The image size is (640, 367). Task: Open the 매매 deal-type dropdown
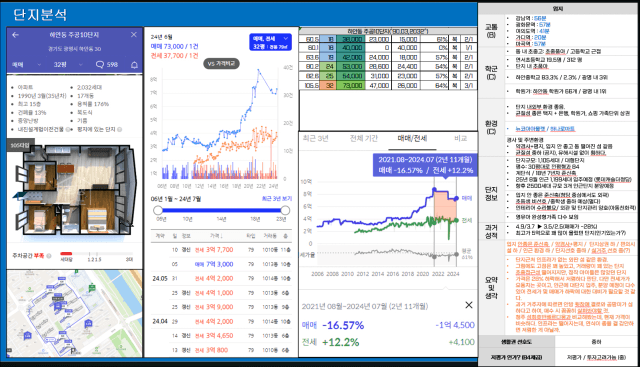[x=27, y=65]
